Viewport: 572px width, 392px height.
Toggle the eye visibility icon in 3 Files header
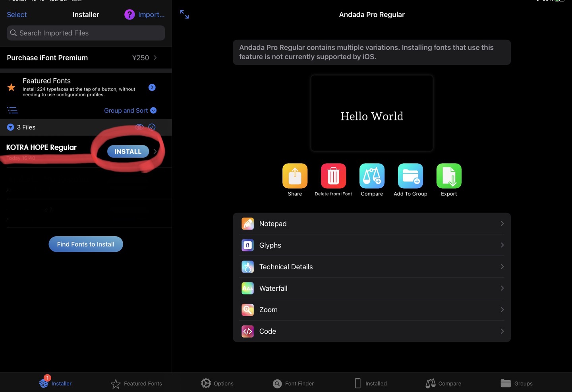pos(139,127)
